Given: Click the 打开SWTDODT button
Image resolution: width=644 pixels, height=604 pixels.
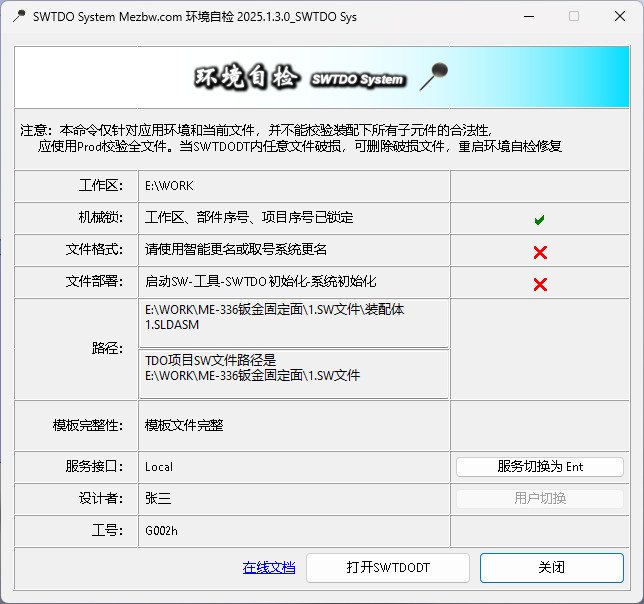Looking at the screenshot, I should point(388,568).
